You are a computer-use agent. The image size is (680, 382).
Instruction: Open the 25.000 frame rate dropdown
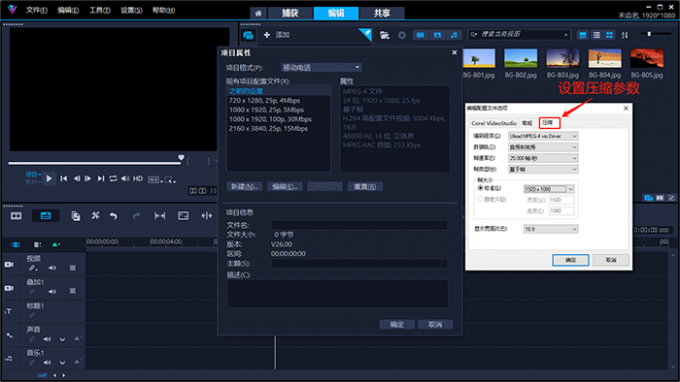[x=543, y=158]
